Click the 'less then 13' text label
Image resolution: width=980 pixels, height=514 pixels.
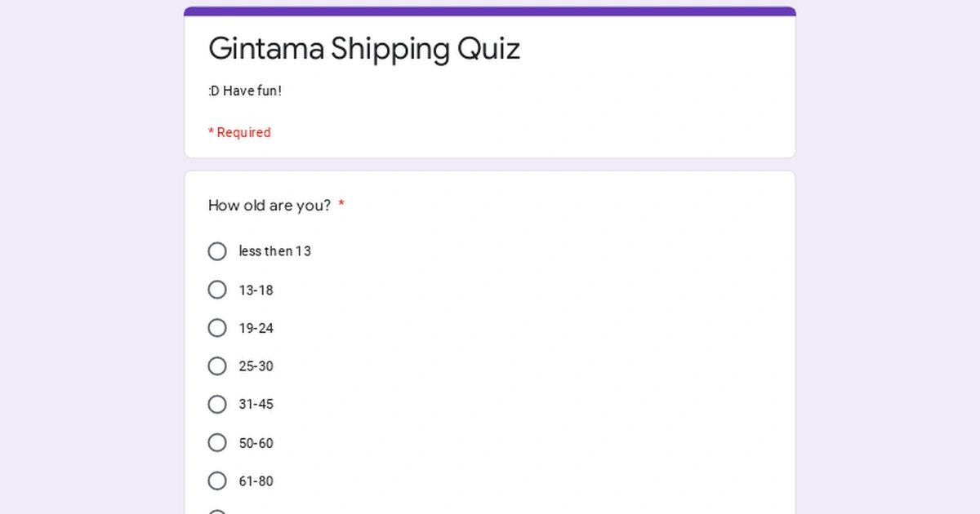[x=274, y=251]
